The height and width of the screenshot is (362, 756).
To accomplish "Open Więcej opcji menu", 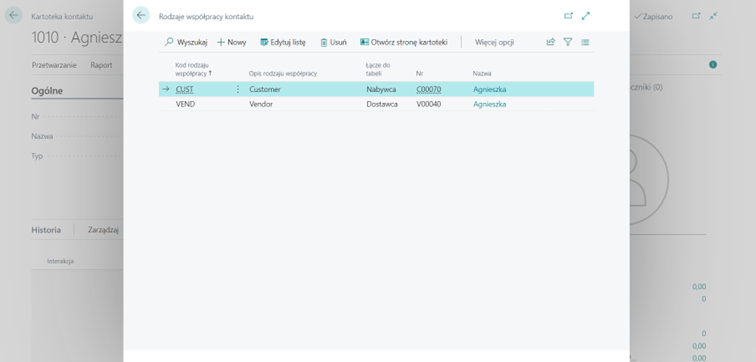I will [x=494, y=42].
